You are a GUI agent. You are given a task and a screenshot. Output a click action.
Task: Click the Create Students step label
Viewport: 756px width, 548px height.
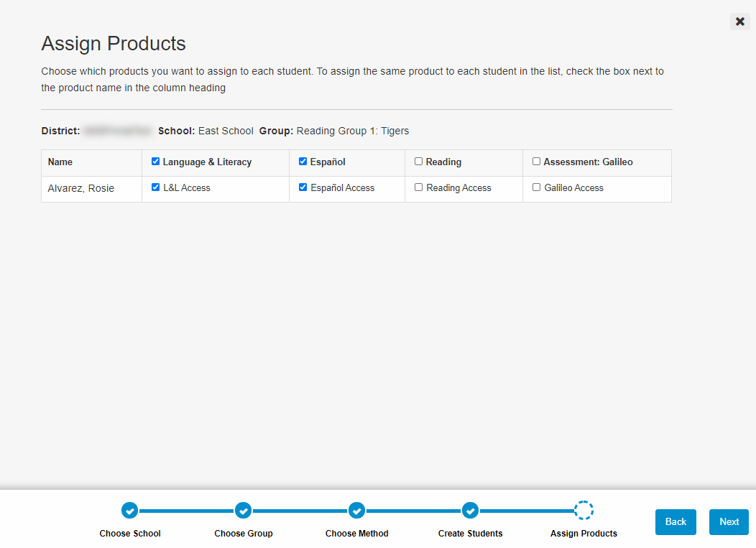point(470,534)
